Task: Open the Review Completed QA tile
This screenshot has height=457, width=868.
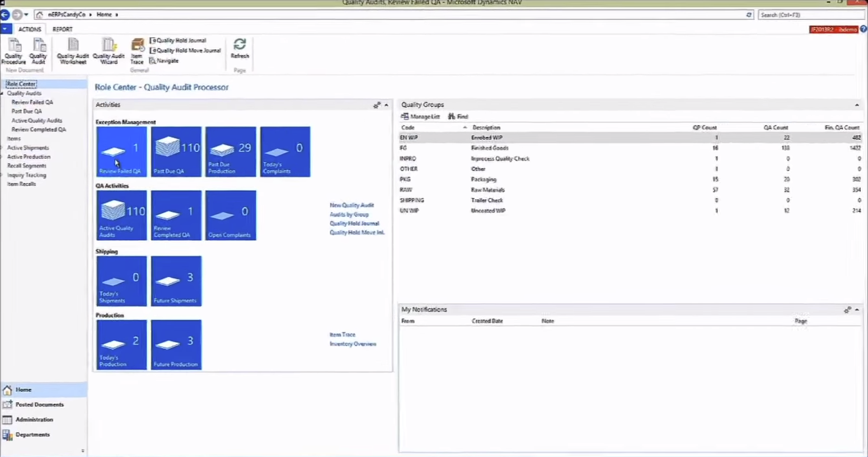Action: tap(176, 215)
